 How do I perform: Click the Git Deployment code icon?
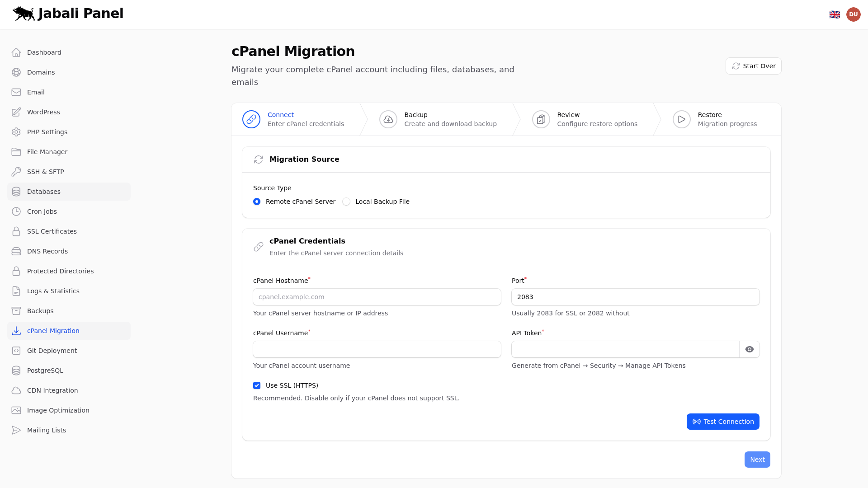click(x=16, y=350)
